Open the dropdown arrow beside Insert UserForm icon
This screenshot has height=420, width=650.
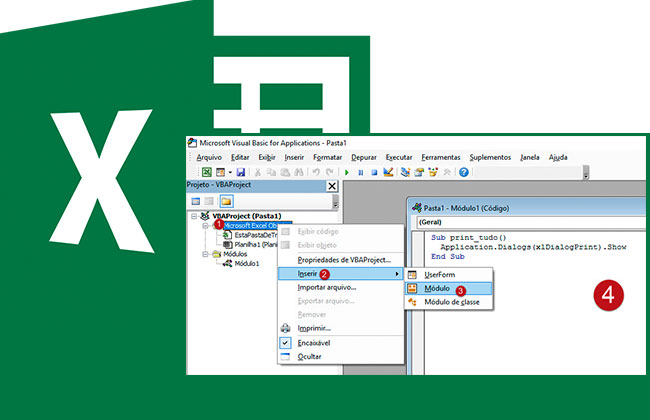230,172
